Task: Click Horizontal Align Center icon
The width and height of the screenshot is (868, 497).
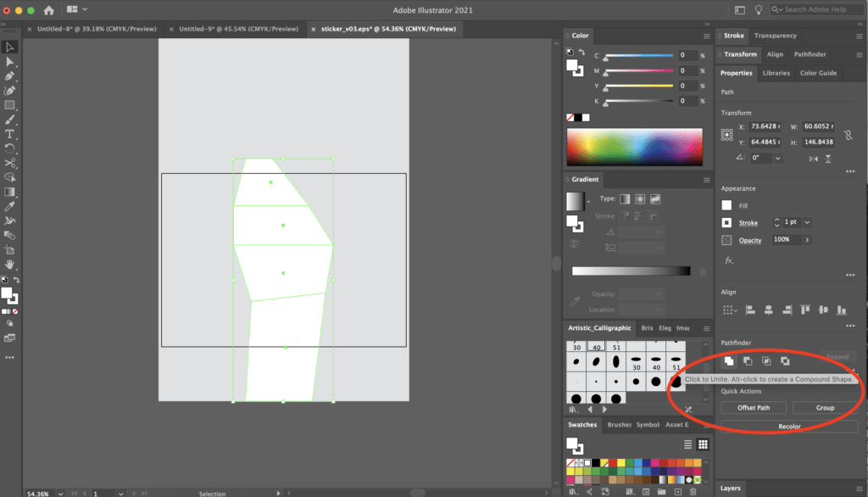Action: pos(768,310)
